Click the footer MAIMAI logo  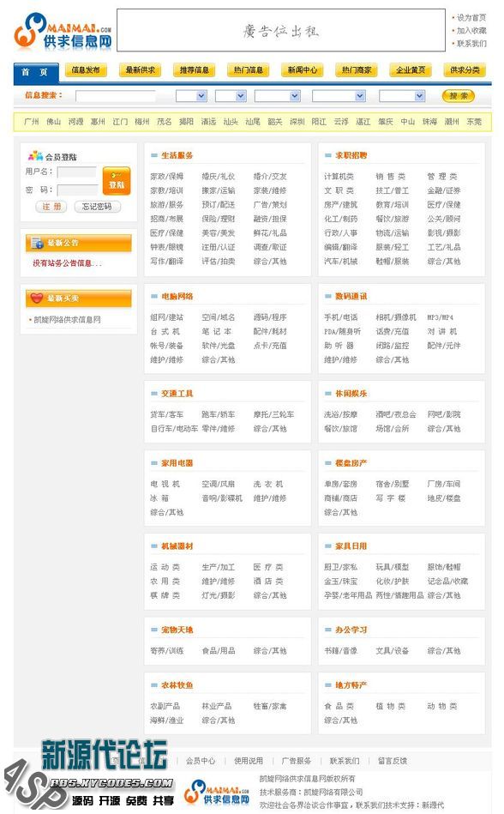pyautogui.click(x=218, y=792)
